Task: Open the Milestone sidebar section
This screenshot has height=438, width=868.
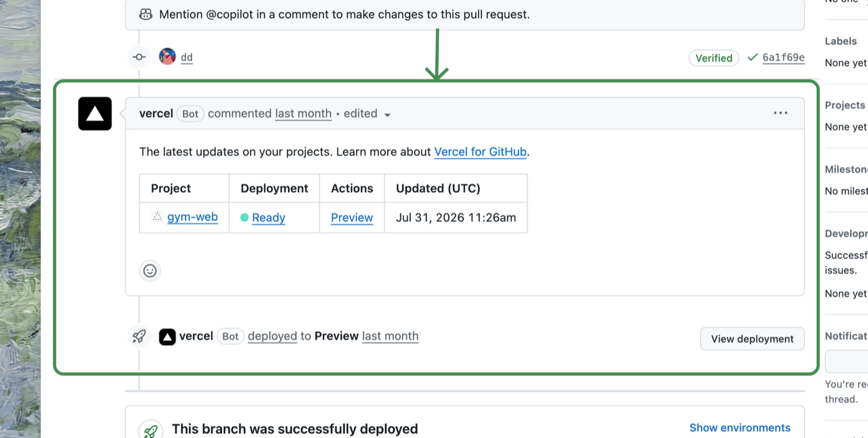Action: click(x=846, y=169)
